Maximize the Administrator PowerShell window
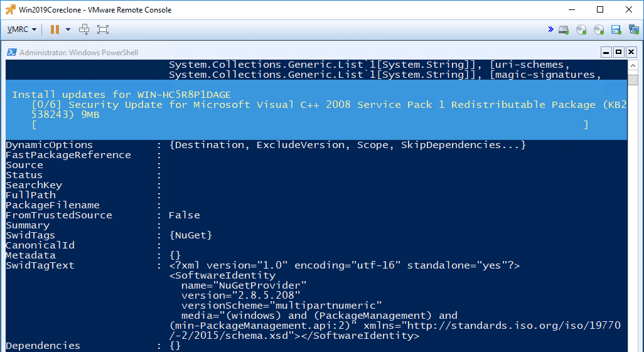 [x=618, y=52]
